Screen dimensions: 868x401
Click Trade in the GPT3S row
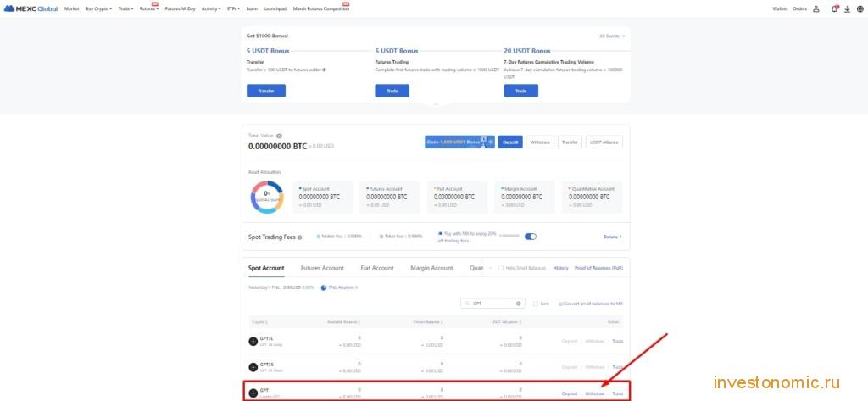(618, 366)
